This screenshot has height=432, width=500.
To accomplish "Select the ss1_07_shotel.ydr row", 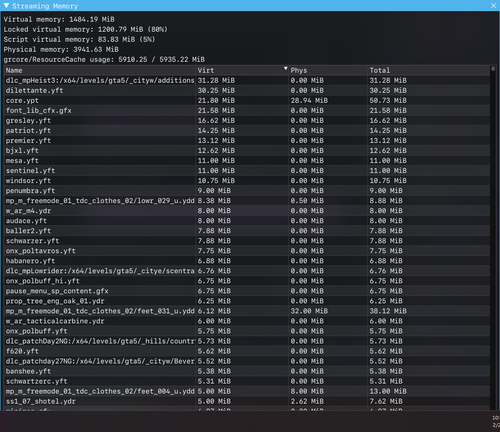I will (x=247, y=401).
